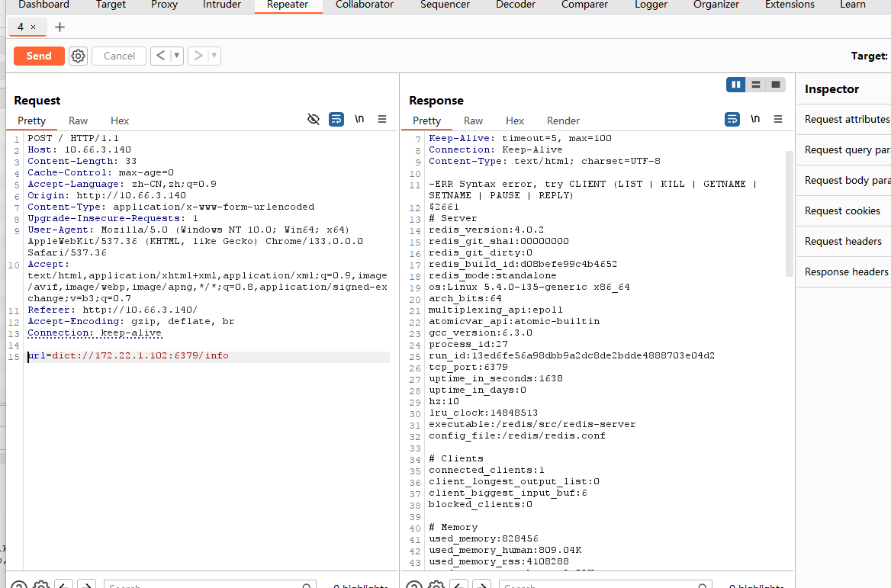Go back to previous request in history
Screen dimensions: 891x588
click(x=160, y=56)
